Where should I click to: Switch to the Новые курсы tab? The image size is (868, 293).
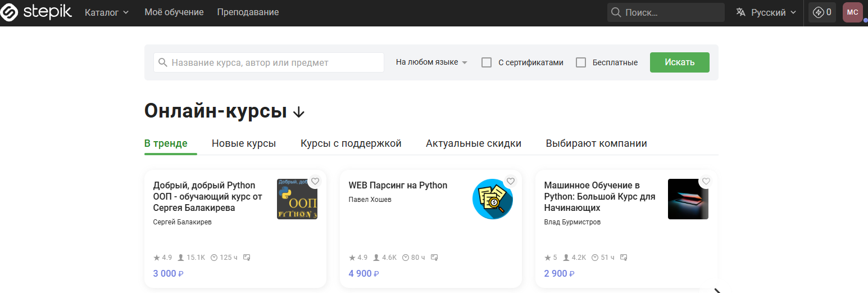click(x=244, y=143)
